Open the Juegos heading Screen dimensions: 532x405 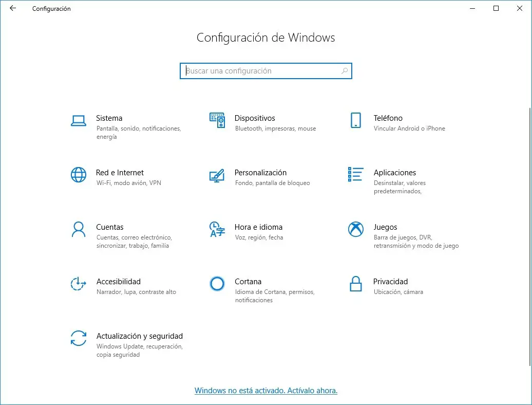[x=386, y=227]
